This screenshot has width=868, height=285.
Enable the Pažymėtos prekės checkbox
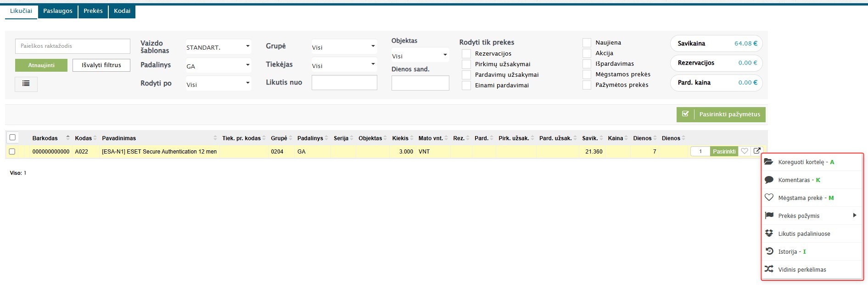pos(587,85)
